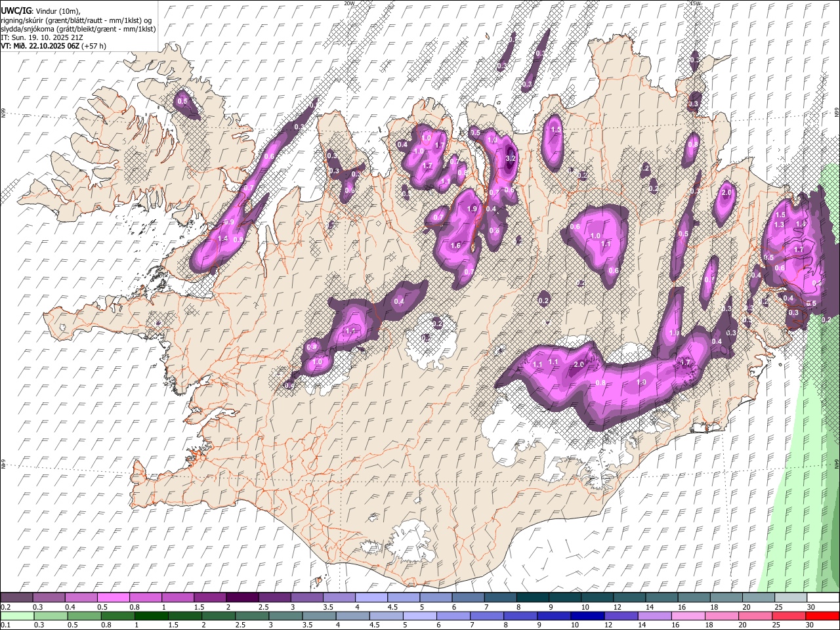The image size is (840, 630).
Task: Pick the bright red swatch labeled 30 in the rain legend row
Action: pos(822,616)
